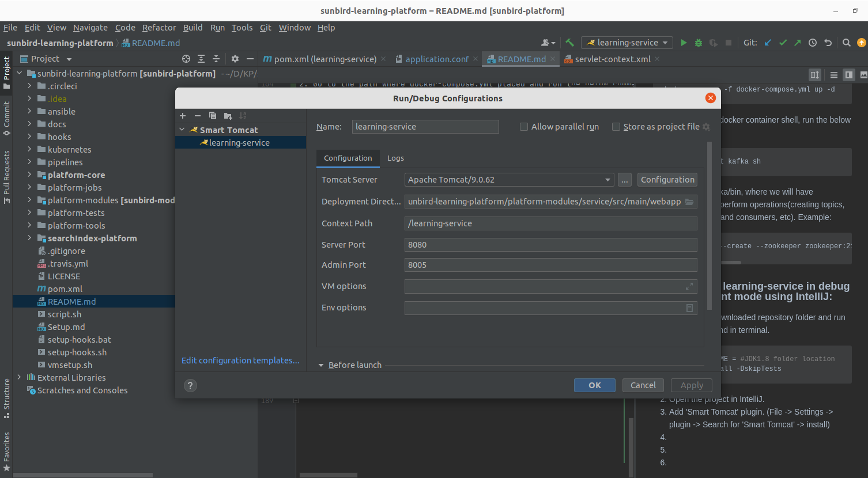Click the Context Path input field
The width and height of the screenshot is (868, 478).
[x=550, y=223]
